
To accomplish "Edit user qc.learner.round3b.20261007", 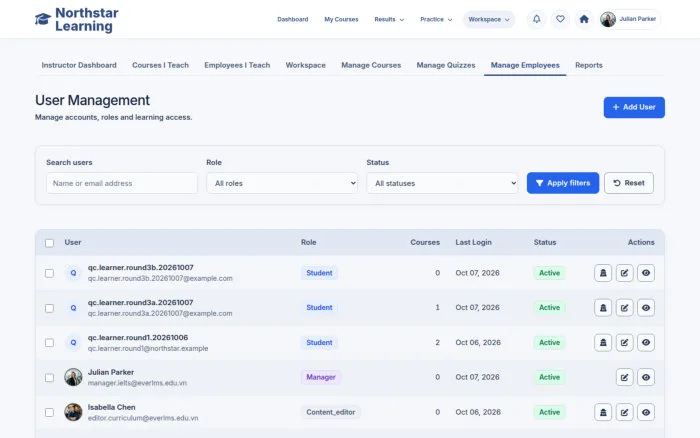I will point(625,273).
